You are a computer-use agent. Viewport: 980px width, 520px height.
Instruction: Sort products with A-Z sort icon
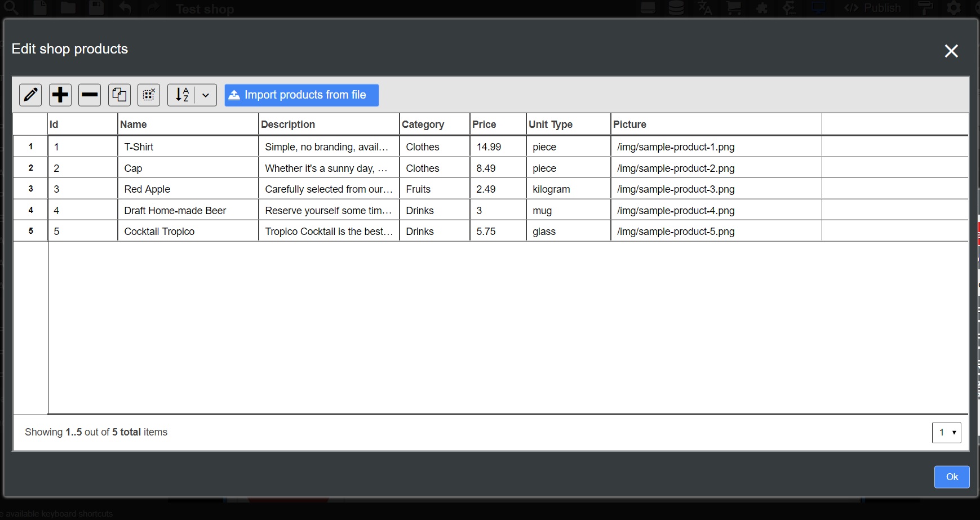pyautogui.click(x=182, y=95)
